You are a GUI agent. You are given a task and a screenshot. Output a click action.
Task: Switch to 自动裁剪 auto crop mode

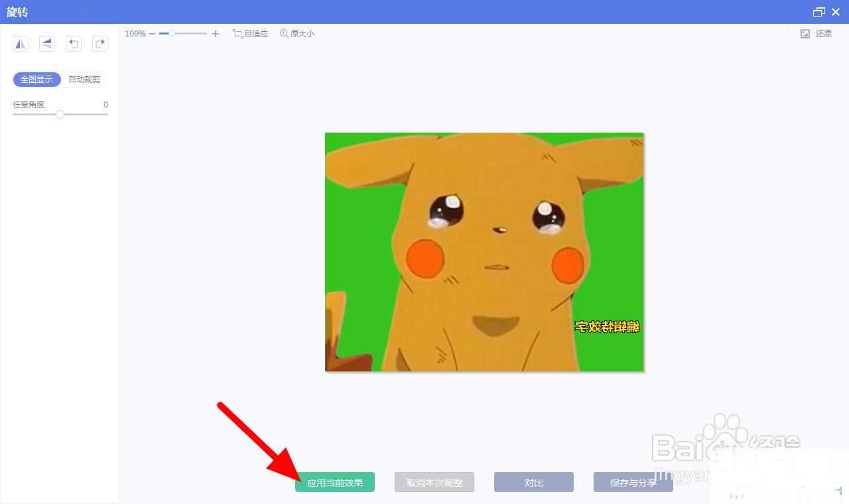pos(84,80)
